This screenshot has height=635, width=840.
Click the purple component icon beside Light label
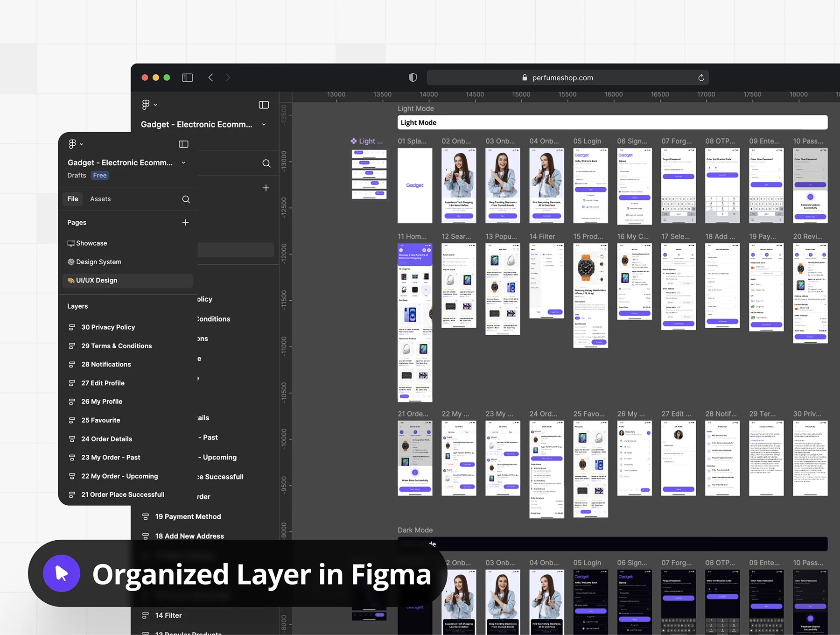354,141
